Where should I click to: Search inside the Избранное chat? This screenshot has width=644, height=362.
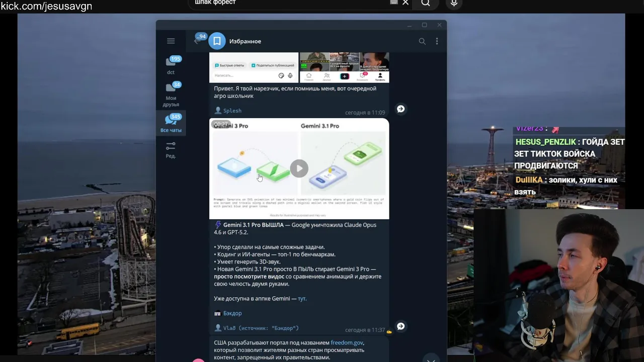click(422, 41)
